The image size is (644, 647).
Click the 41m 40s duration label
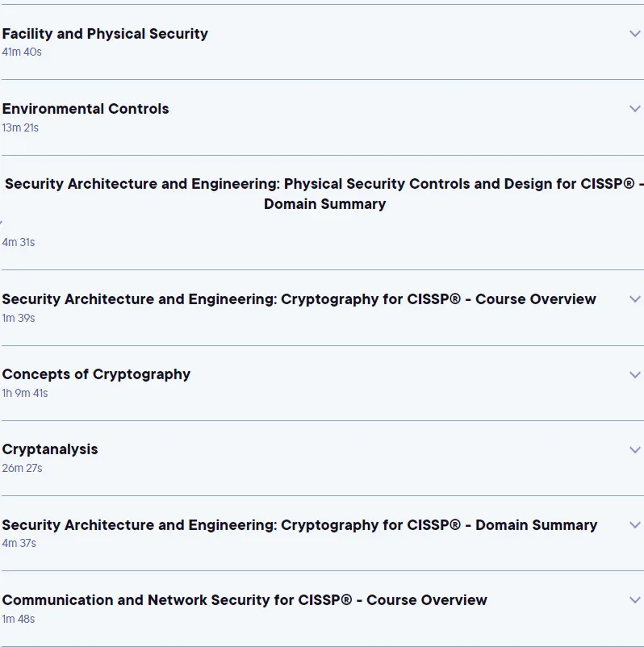click(22, 52)
